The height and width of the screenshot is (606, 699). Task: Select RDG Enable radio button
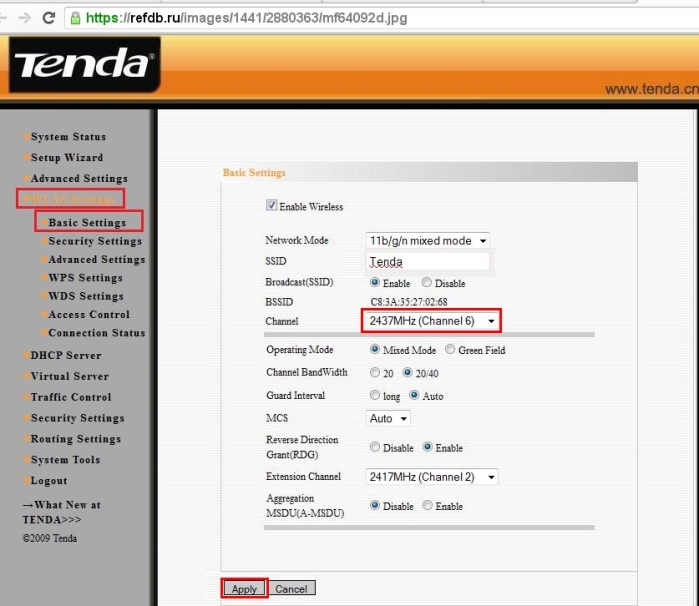click(x=427, y=447)
